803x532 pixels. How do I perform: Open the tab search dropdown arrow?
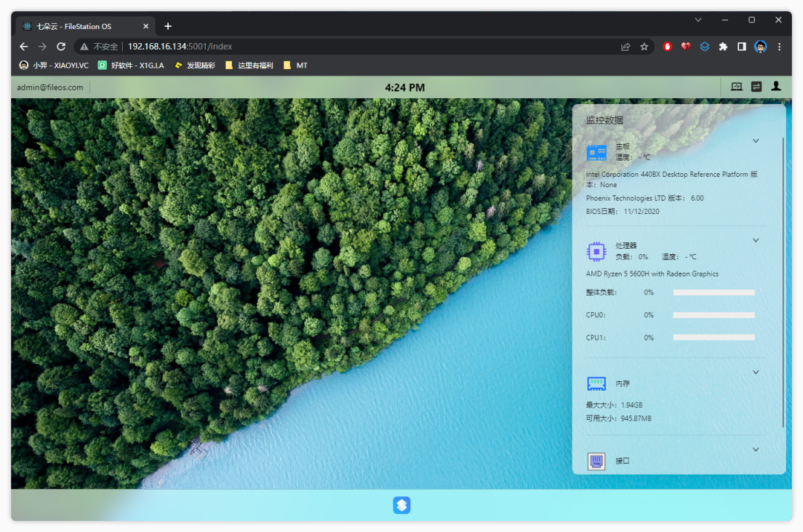pos(698,20)
